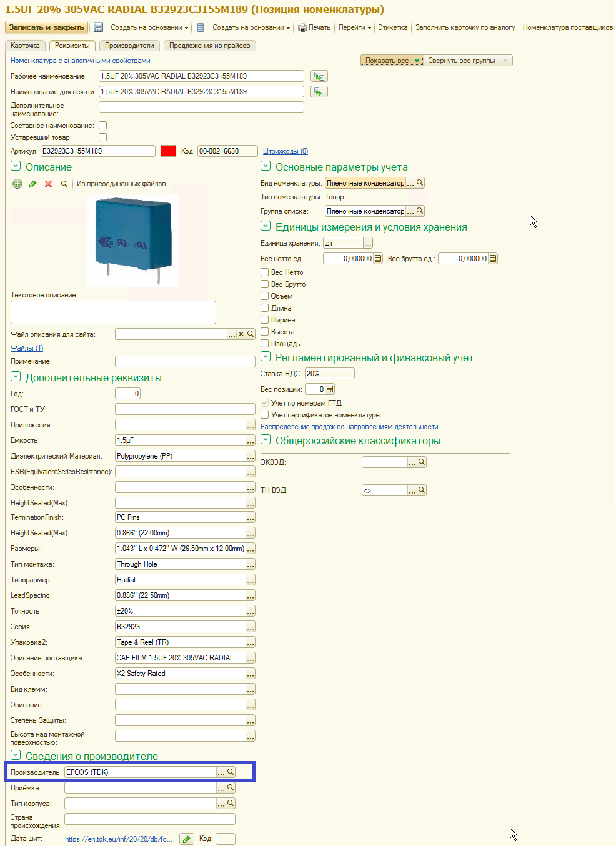Screen dimensions: 616x851
Task: Open calculator for Вес нетто ед. field
Action: [x=378, y=259]
